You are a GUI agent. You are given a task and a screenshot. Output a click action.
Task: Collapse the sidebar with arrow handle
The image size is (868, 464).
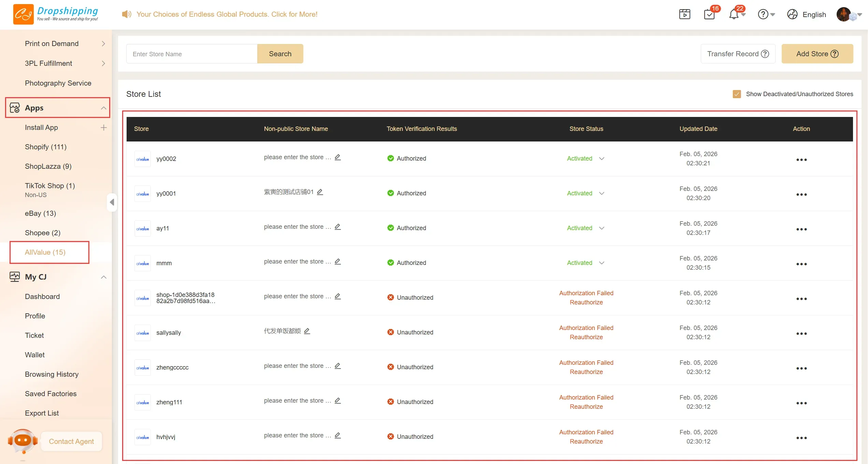pos(112,202)
